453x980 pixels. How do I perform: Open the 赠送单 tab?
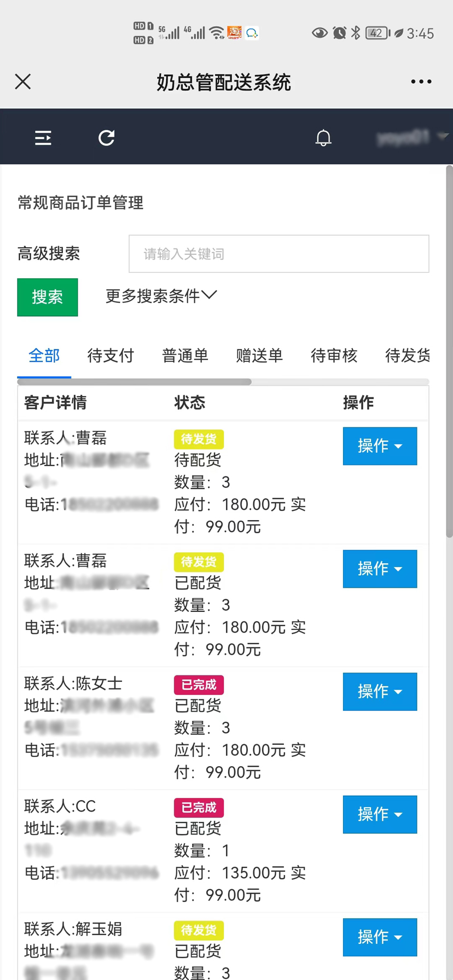click(x=259, y=355)
